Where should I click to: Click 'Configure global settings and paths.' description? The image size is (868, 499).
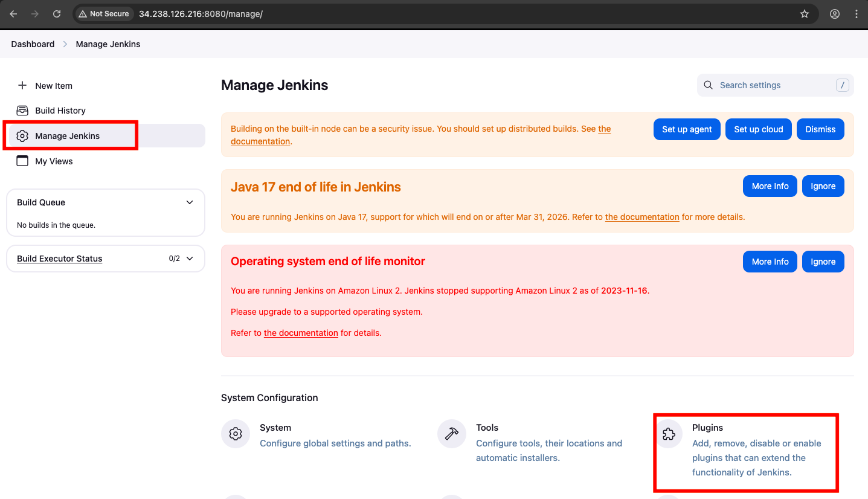[335, 443]
